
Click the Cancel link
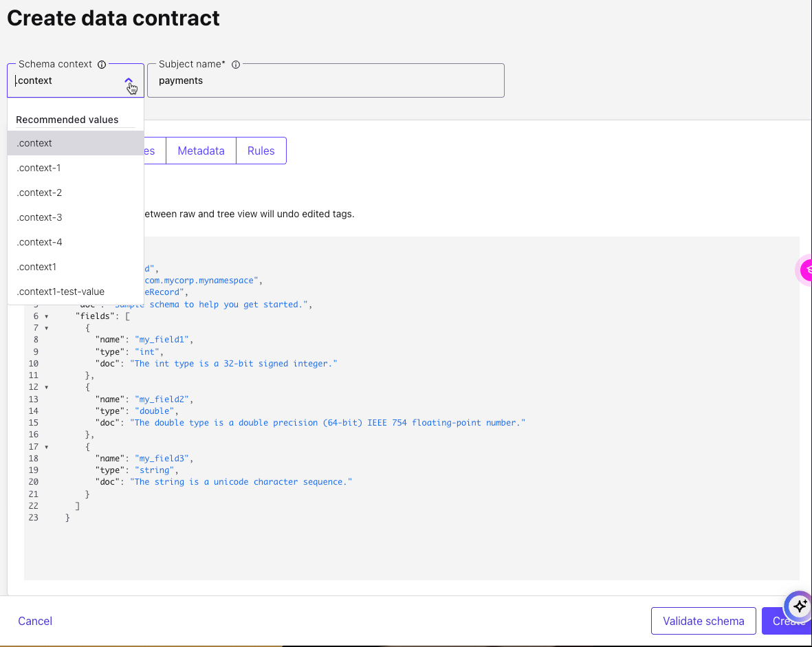[x=34, y=621]
